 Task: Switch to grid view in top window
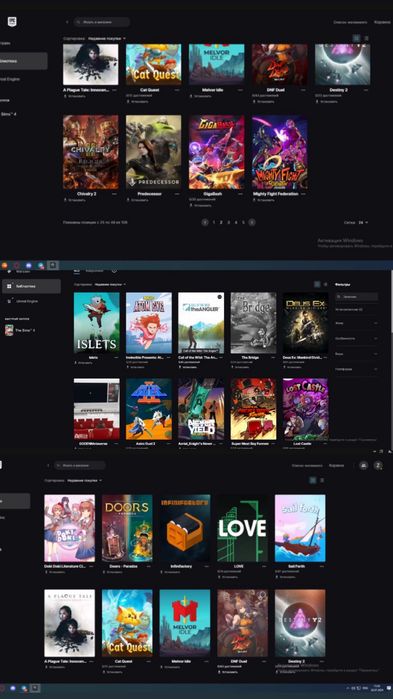click(x=356, y=38)
